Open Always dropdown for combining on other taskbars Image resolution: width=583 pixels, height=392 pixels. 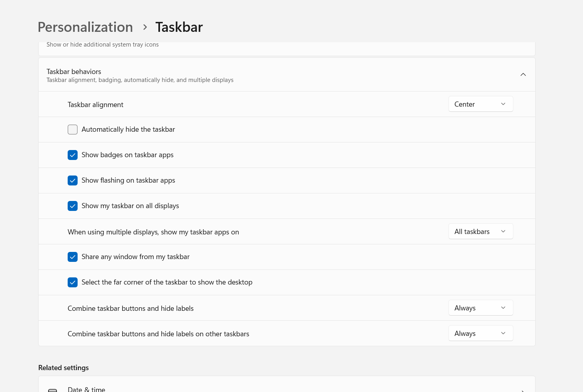click(x=481, y=333)
